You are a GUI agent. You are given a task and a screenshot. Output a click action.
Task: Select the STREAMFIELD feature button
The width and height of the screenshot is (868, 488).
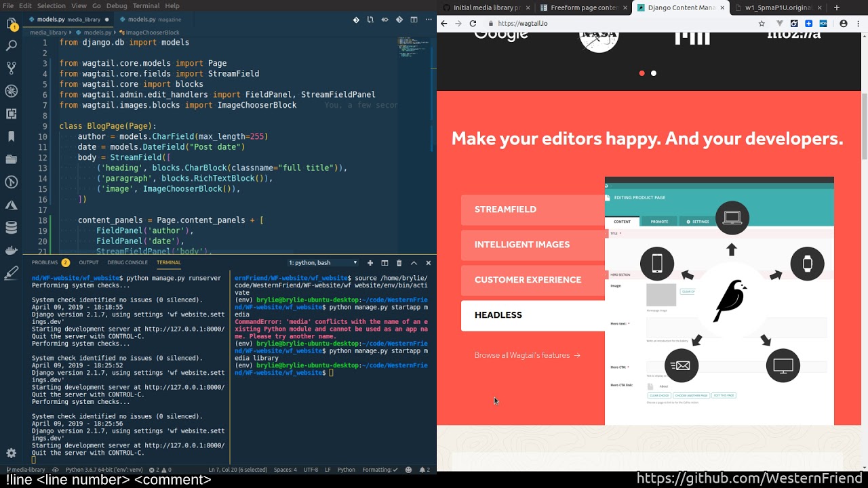coord(533,209)
